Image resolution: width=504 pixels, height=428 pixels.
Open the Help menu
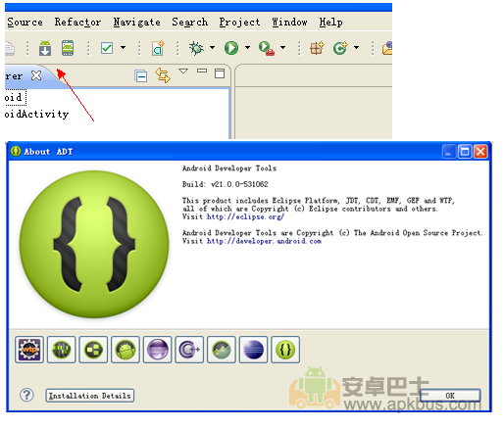tap(330, 22)
